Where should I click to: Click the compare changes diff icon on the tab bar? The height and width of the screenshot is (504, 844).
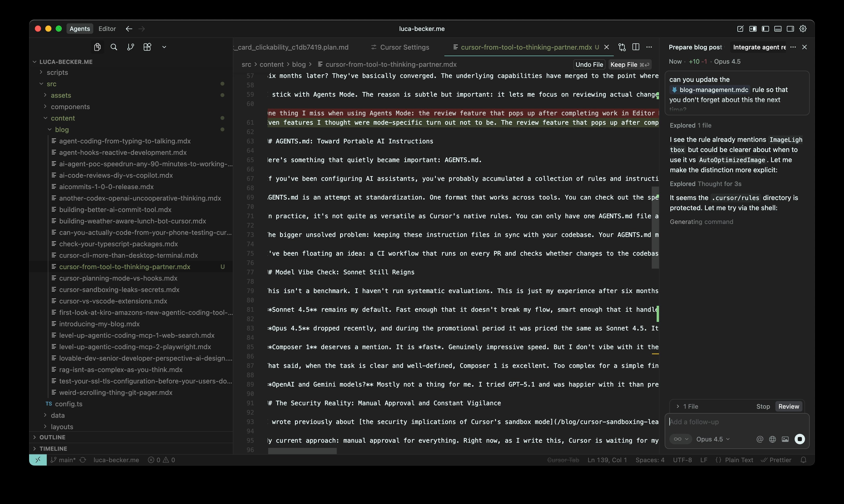tap(622, 47)
